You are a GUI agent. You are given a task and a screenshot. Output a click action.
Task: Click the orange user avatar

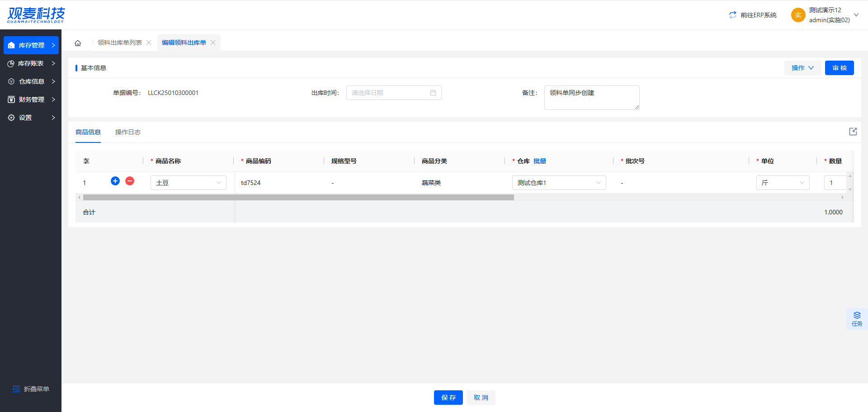[x=798, y=15]
